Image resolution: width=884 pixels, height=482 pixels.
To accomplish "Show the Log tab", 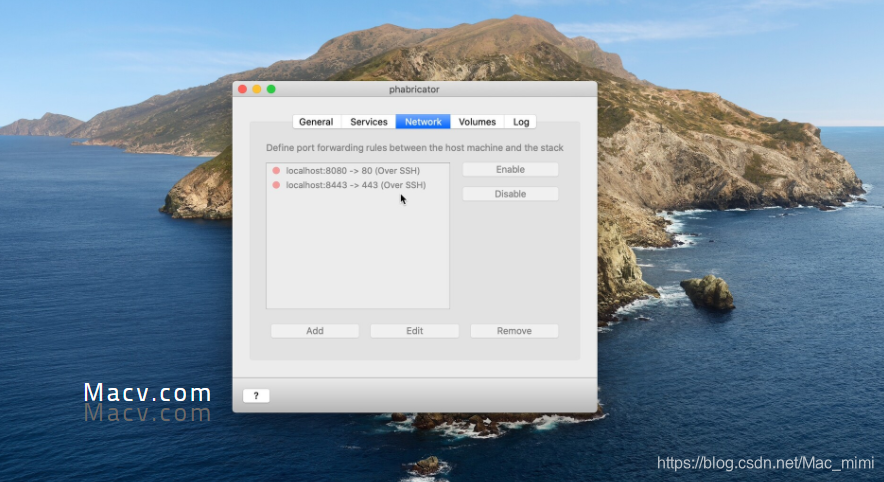I will pos(520,122).
